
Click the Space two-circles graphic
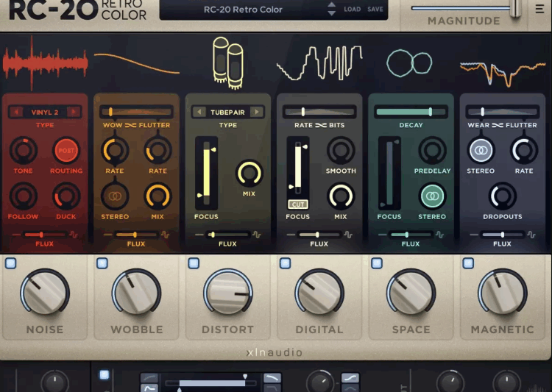[409, 63]
